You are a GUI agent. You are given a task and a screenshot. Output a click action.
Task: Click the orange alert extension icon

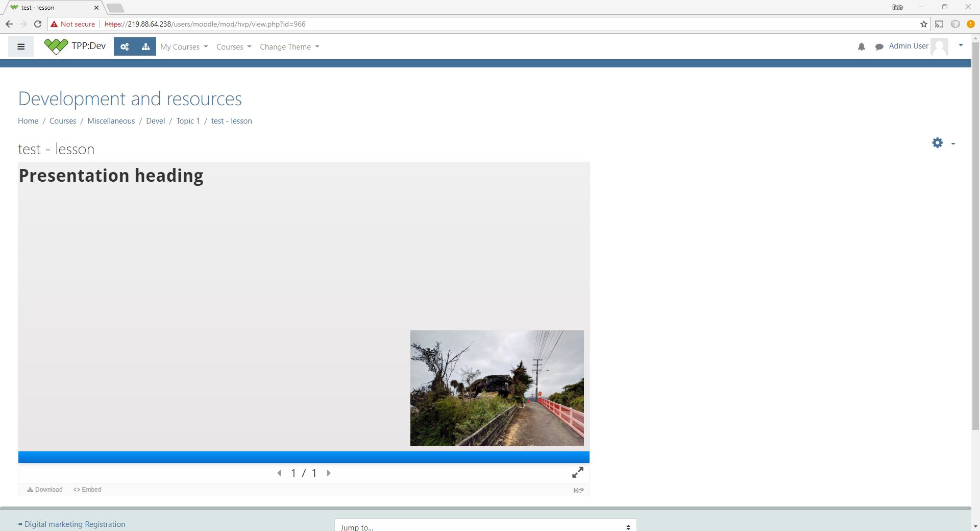pos(971,24)
